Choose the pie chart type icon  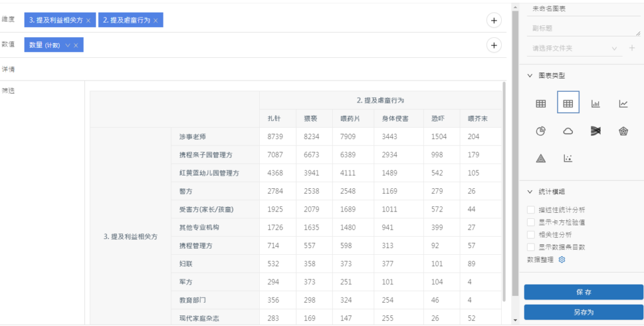point(540,131)
